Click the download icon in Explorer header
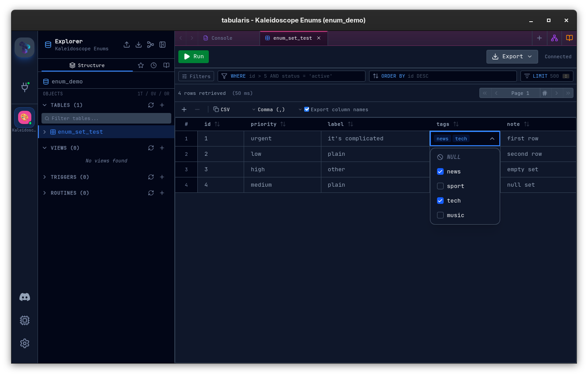Screen dimensions: 588x376 click(x=139, y=45)
